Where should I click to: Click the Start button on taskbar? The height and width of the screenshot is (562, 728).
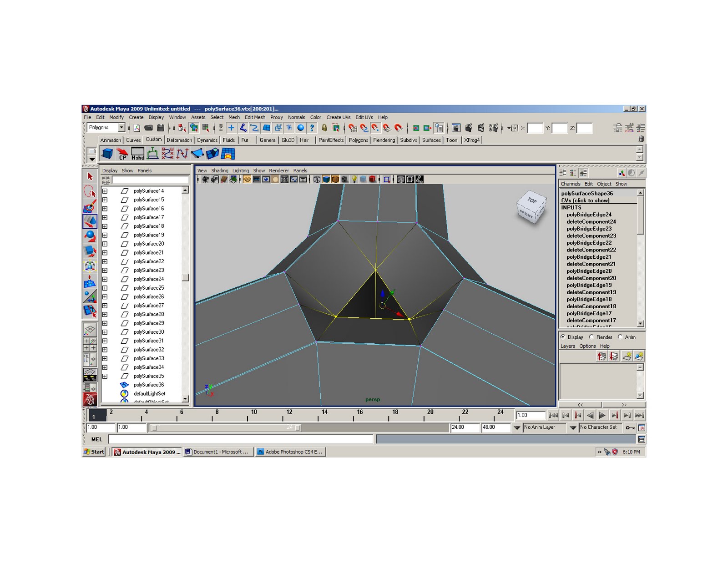click(x=94, y=452)
